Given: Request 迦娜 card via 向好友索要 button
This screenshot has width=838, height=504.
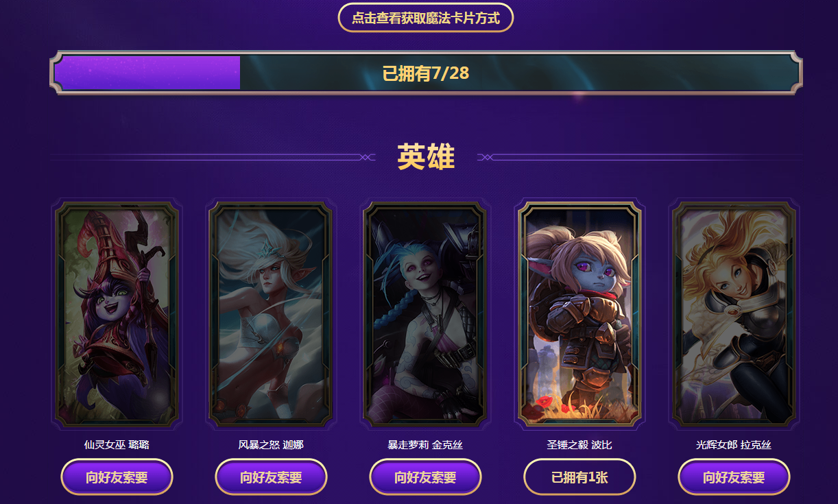Looking at the screenshot, I should click(271, 477).
